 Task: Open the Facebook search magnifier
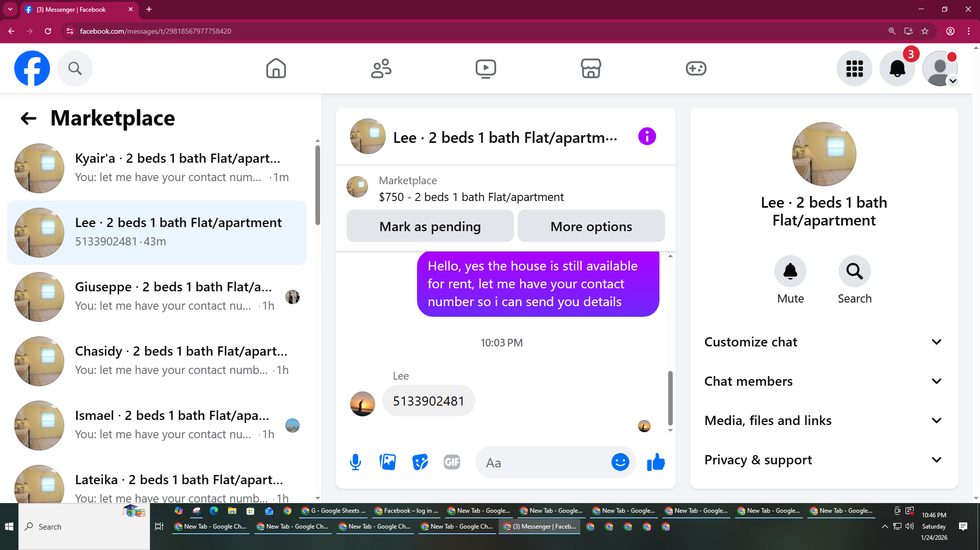pyautogui.click(x=75, y=68)
